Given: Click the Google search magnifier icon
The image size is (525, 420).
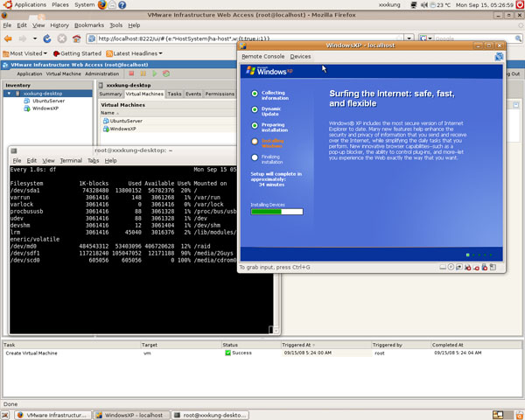Looking at the screenshot, I should 518,38.
